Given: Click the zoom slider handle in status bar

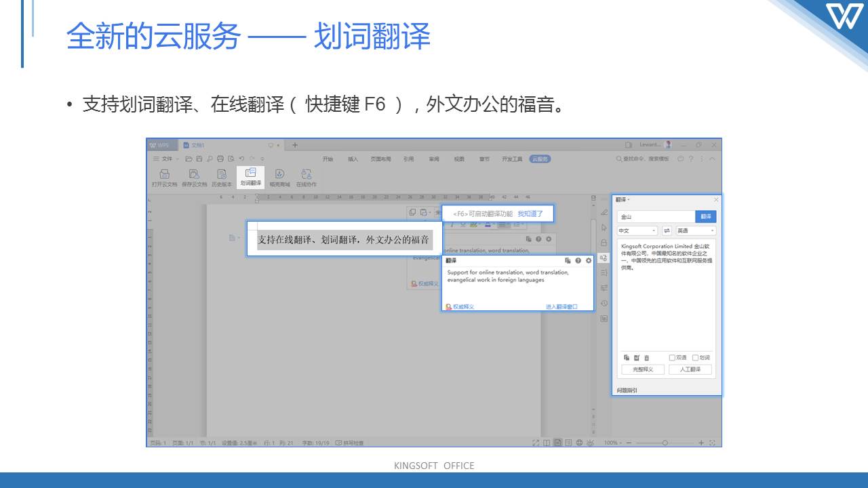Looking at the screenshot, I should pos(665,443).
